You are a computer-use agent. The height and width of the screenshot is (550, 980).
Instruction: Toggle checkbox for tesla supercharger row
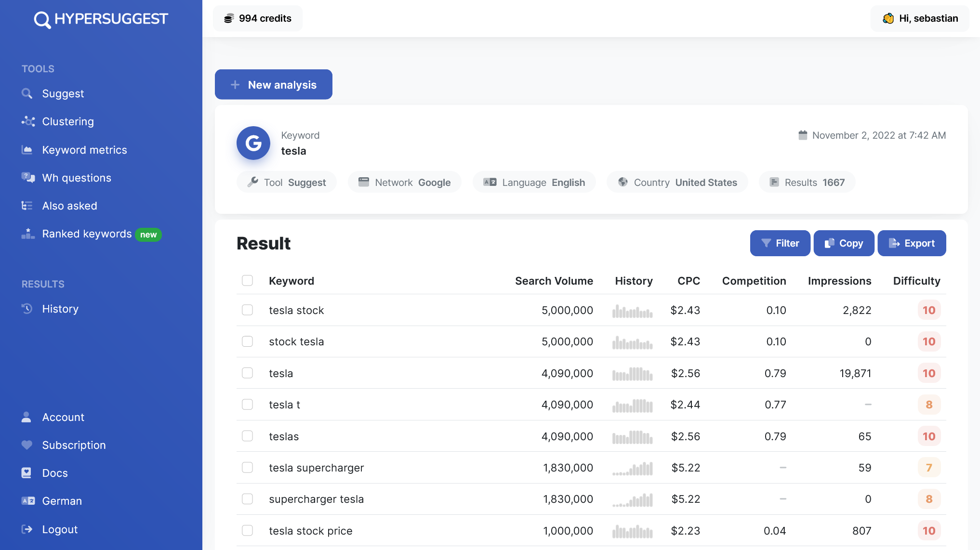(x=247, y=467)
